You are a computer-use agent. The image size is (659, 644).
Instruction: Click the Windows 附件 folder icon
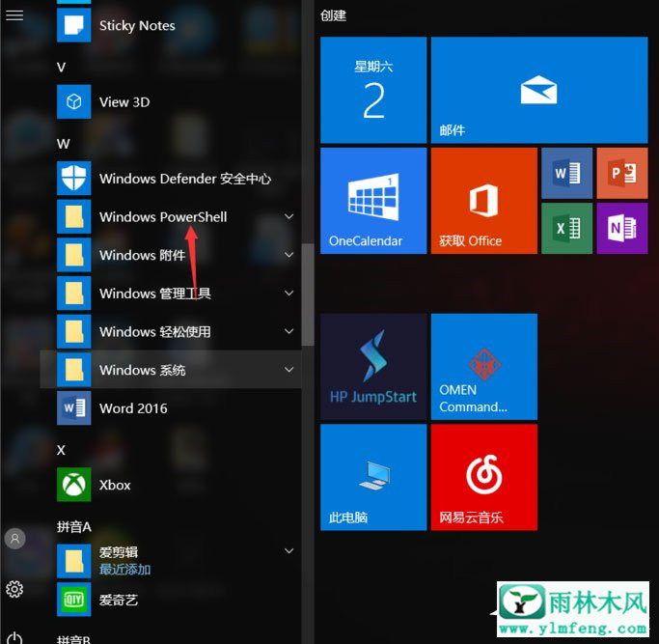tap(74, 255)
